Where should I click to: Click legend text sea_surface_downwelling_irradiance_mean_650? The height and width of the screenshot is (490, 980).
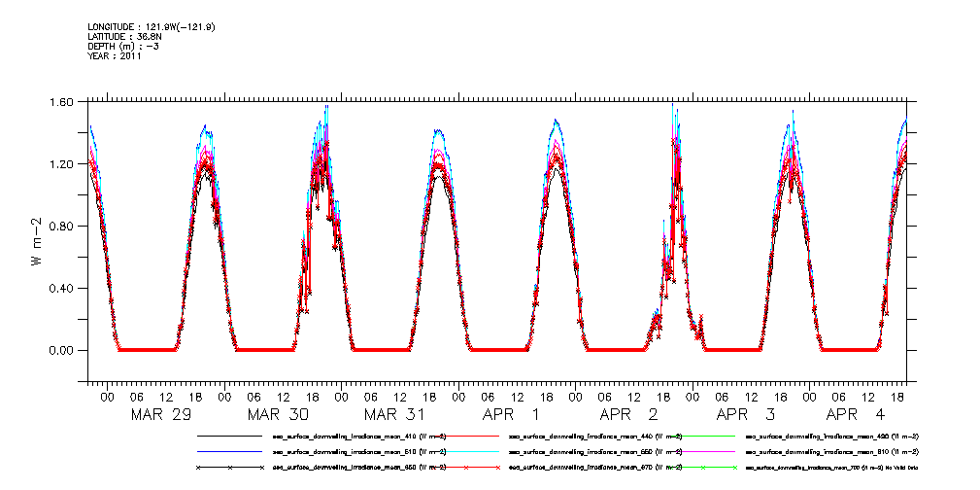358,468
